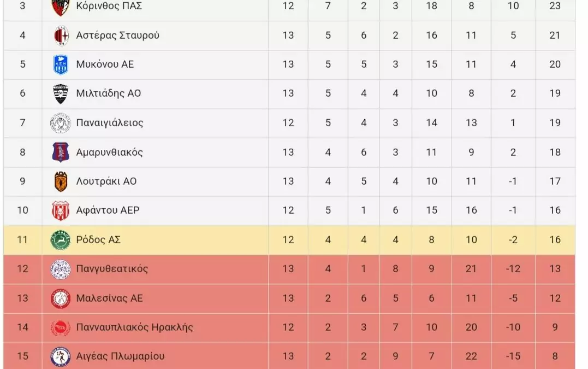Screen dimensions: 588x369
Task: Click the Αστέρας Σταυρού club logo
Action: click(61, 36)
